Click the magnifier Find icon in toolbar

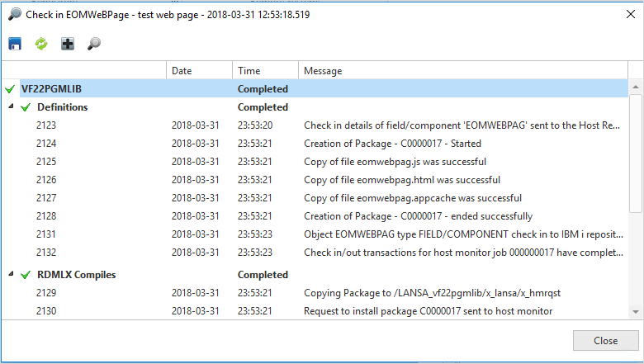click(94, 44)
